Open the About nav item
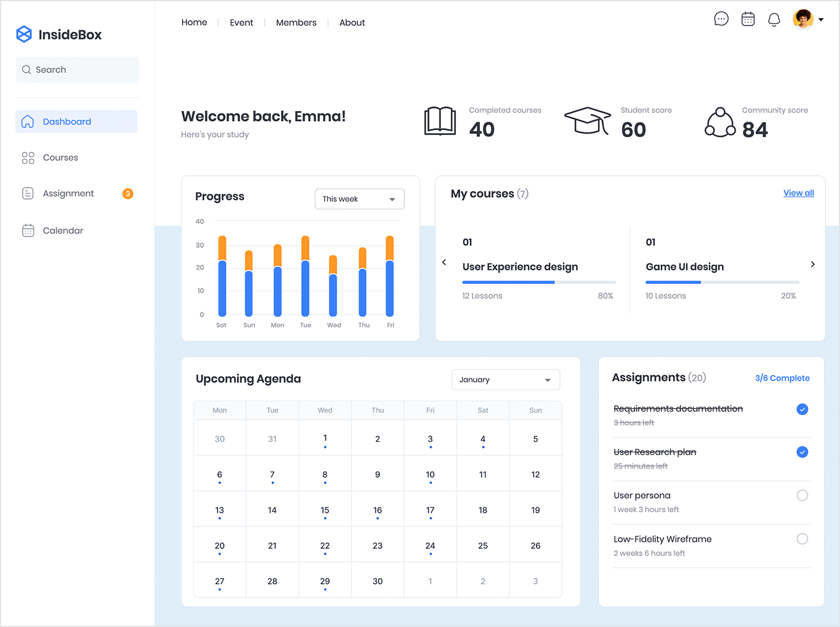Screen dimensions: 840x627 pyautogui.click(x=352, y=22)
